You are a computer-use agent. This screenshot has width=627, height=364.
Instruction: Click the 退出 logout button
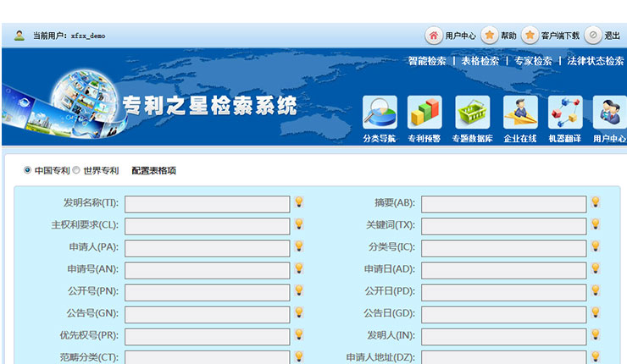point(602,36)
